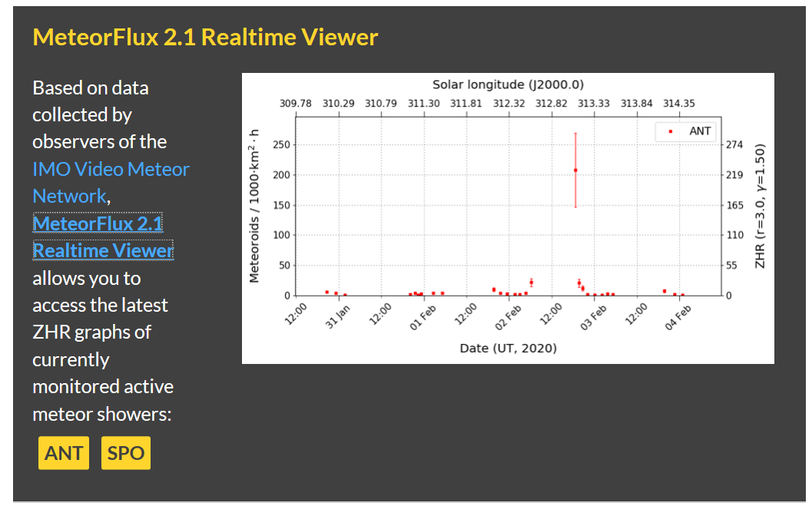Click the Meteoroids left axis label

254,206
